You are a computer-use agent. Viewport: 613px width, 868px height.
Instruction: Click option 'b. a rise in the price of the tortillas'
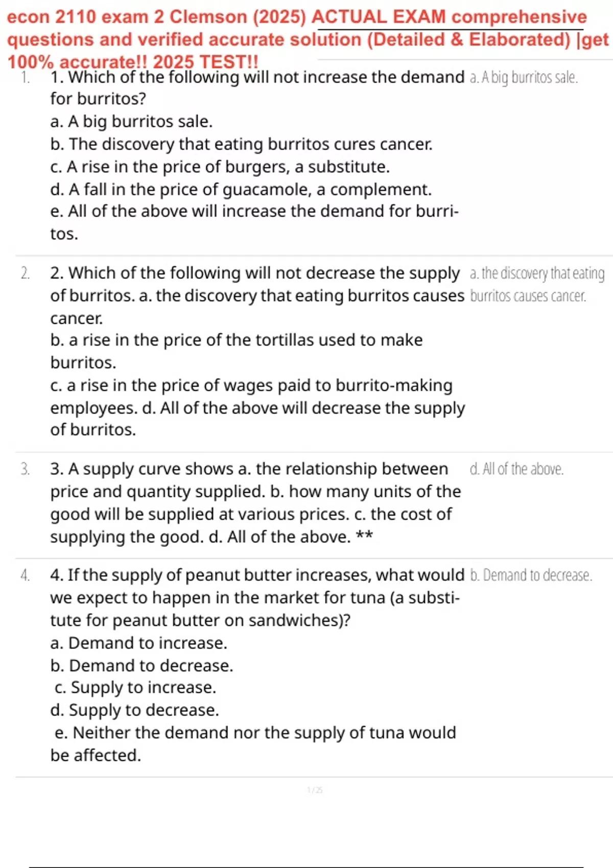(x=237, y=351)
